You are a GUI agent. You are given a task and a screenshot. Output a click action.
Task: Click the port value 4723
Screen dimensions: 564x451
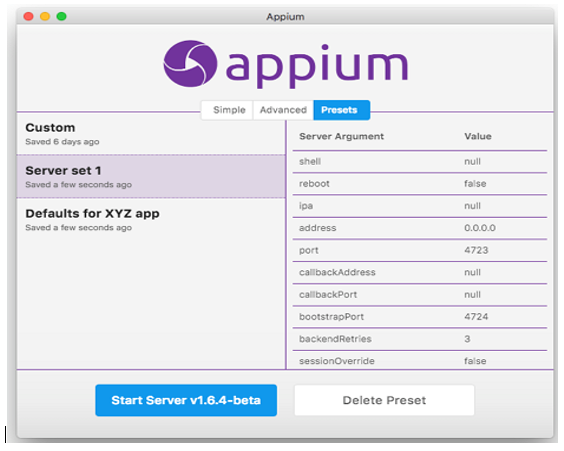pos(476,250)
